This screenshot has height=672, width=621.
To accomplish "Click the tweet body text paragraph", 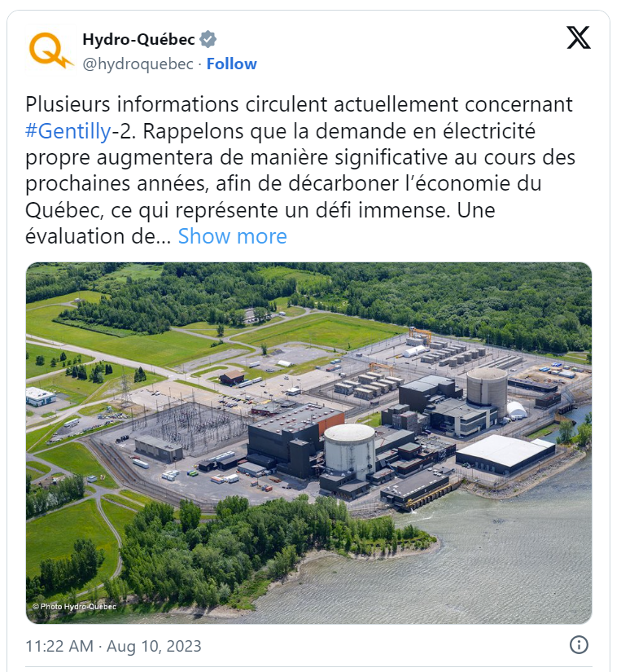I will tap(300, 170).
